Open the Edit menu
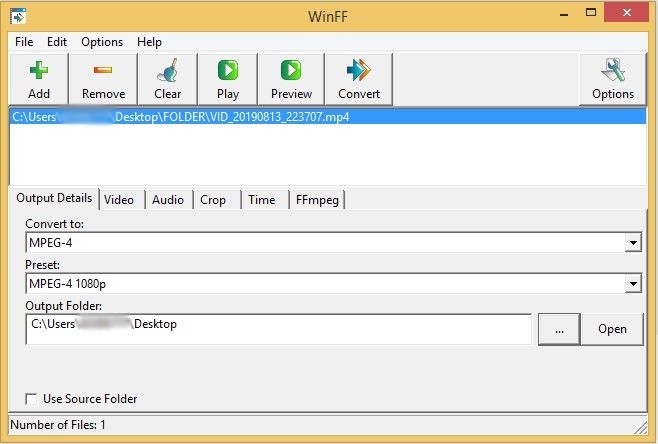 pos(57,42)
